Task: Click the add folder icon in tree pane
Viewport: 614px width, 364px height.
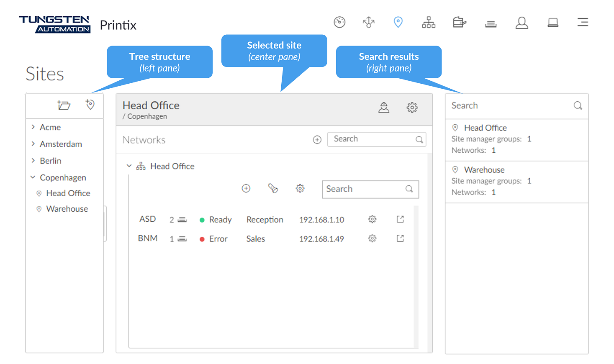Action: 64,105
